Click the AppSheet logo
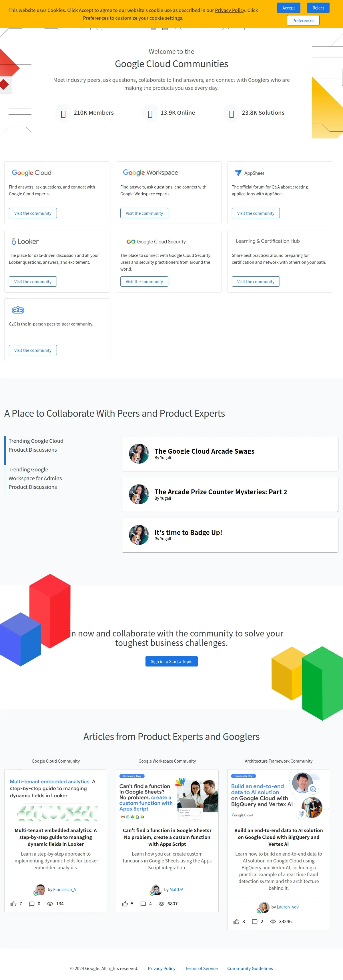The width and height of the screenshot is (343, 980). click(x=249, y=173)
